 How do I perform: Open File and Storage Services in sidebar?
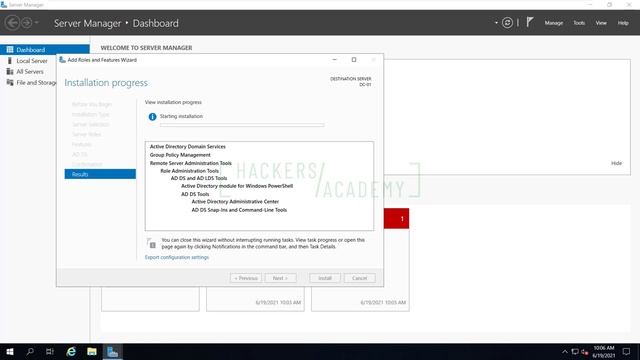click(36, 82)
